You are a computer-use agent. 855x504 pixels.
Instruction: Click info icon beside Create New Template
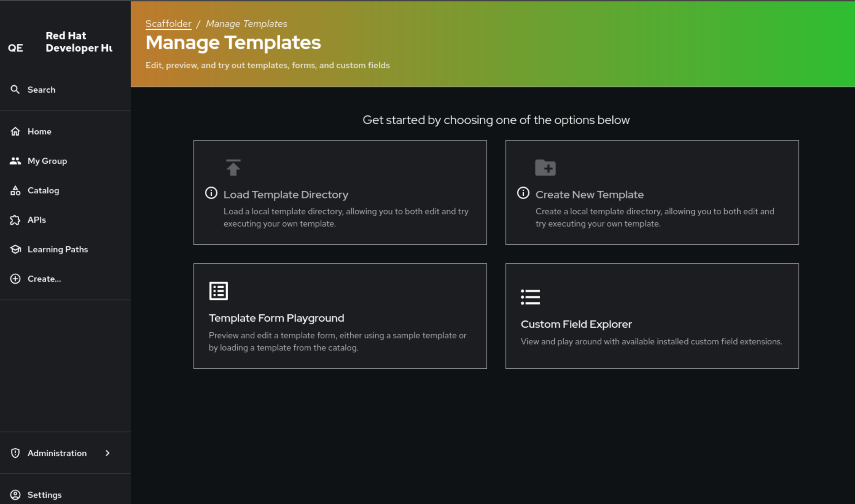pyautogui.click(x=523, y=193)
